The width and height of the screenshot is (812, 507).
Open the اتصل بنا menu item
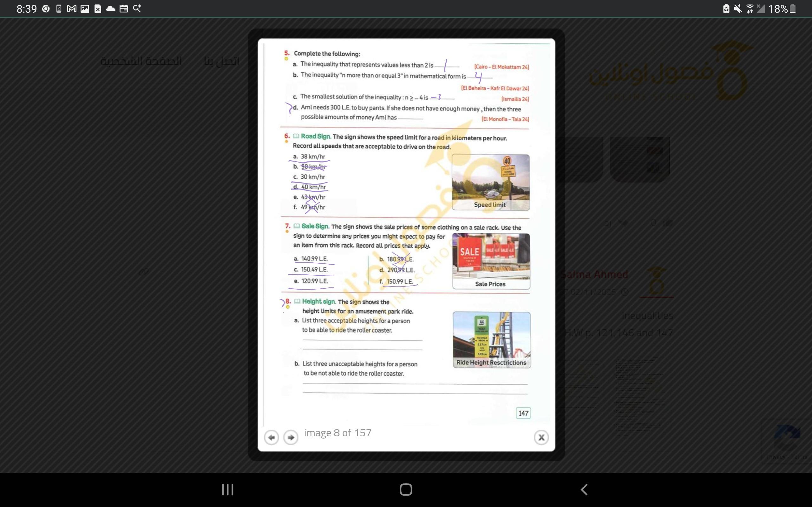[x=221, y=61]
